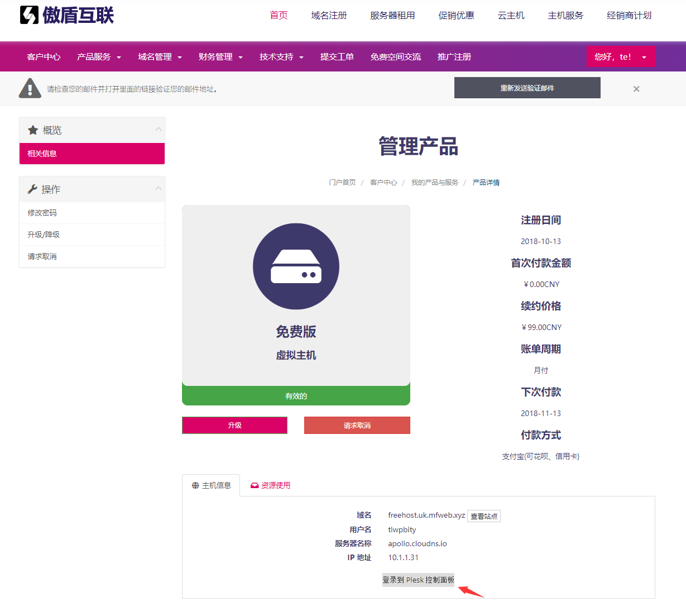Click 登录到 Plesk 控制面板 button
Screen dimensions: 686x616
tap(418, 580)
